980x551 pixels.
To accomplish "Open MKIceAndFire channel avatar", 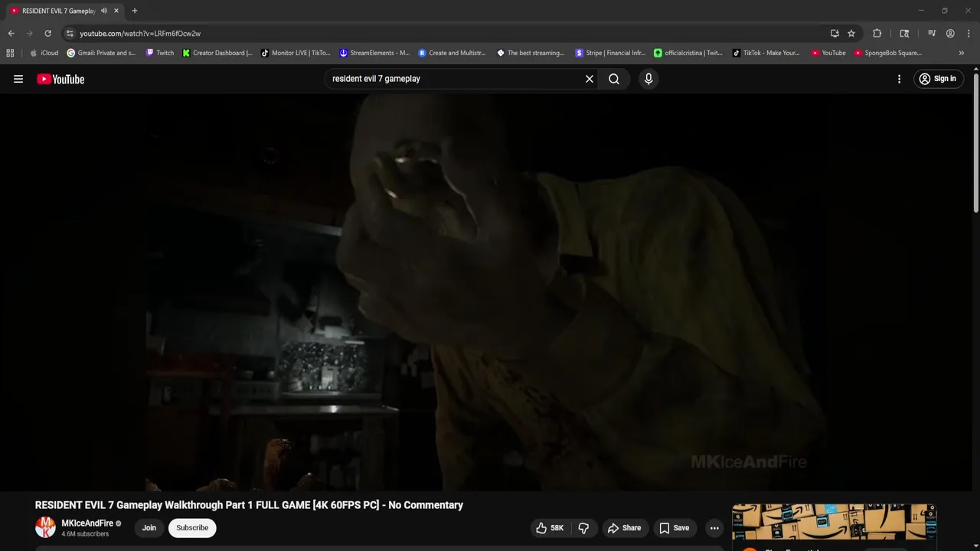I will pos(46,527).
